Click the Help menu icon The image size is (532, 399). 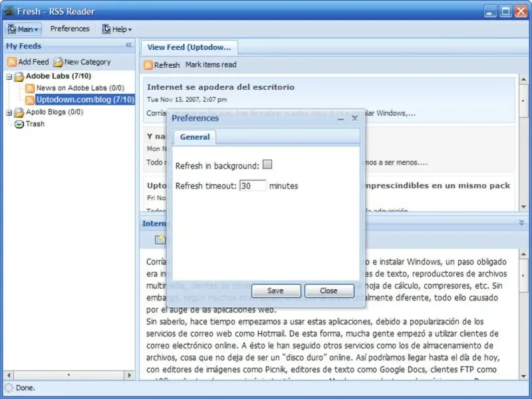[106, 29]
